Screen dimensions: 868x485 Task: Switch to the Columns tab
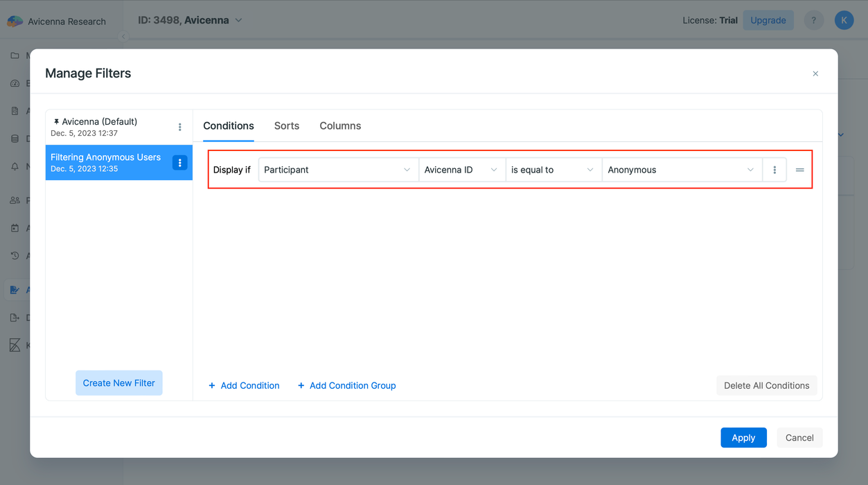tap(340, 125)
